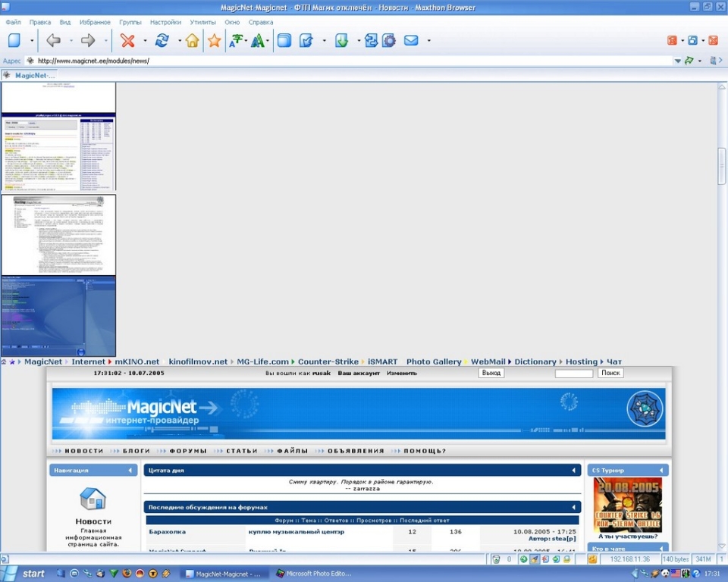Image resolution: width=728 pixels, height=582 pixels.
Task: Click the green arrow page status icon
Action: (556, 559)
